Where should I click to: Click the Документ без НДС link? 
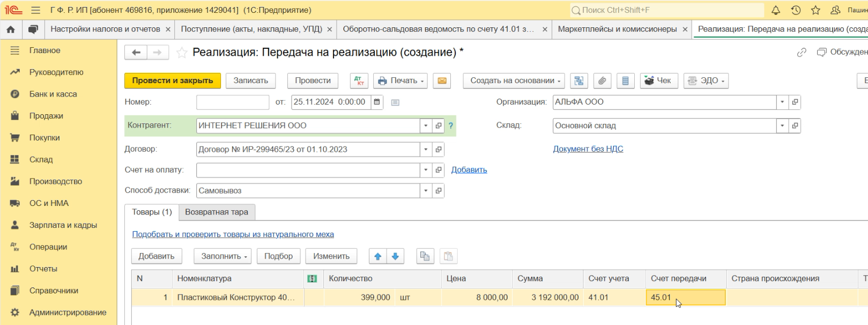[x=588, y=149]
